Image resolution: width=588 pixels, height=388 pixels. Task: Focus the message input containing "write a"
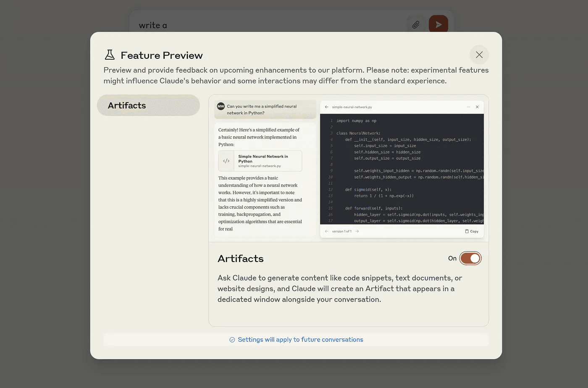click(x=269, y=25)
